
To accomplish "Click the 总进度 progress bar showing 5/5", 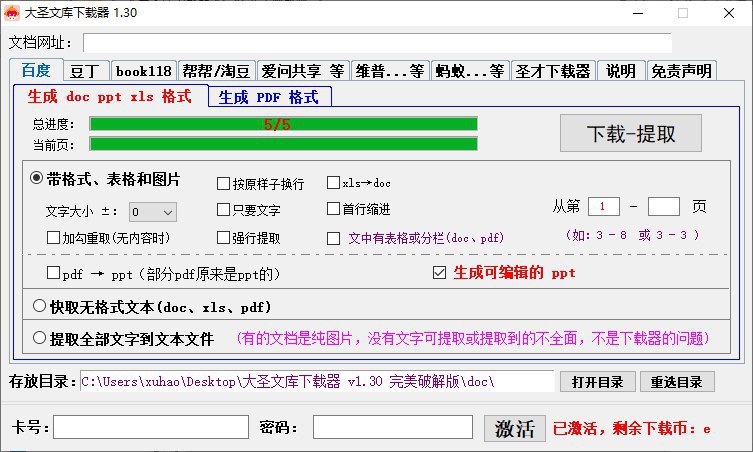I will pyautogui.click(x=283, y=124).
